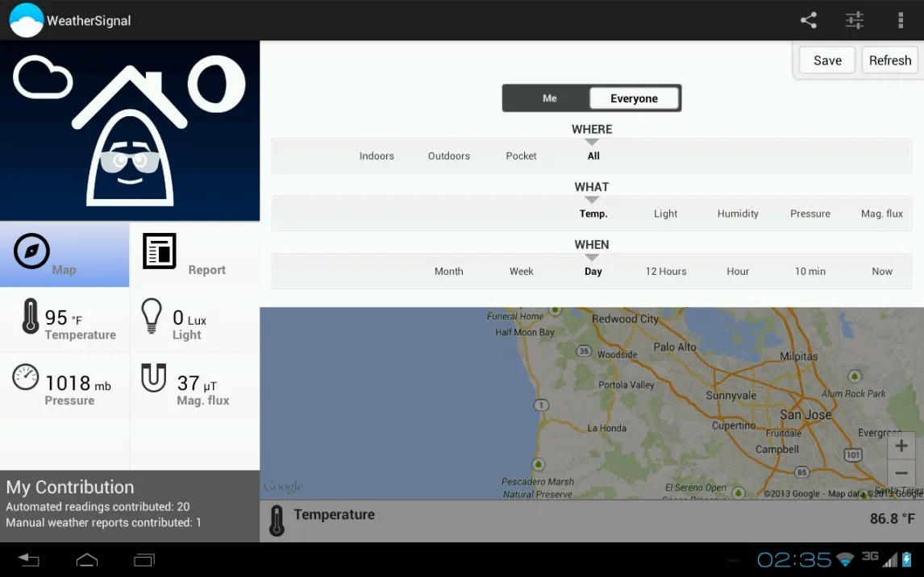Choose Humidity in the WHAT selector
Viewport: 924px width, 577px height.
pos(738,214)
